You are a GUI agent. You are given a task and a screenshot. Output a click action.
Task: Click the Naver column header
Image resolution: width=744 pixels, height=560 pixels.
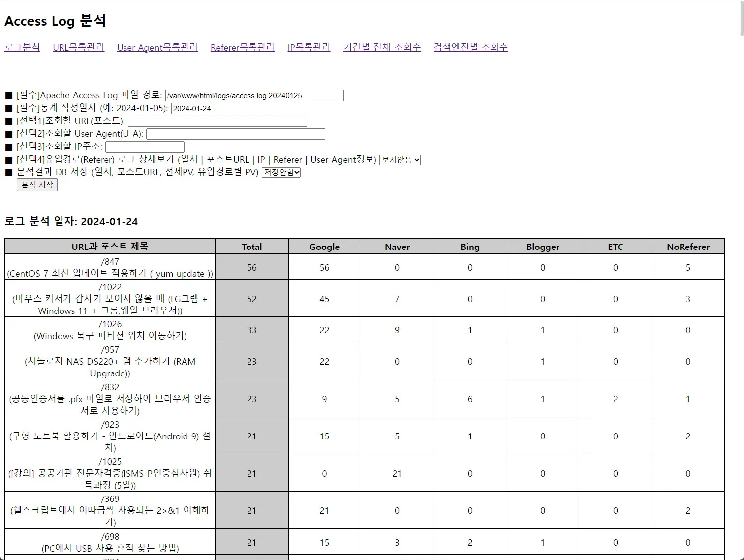click(397, 247)
